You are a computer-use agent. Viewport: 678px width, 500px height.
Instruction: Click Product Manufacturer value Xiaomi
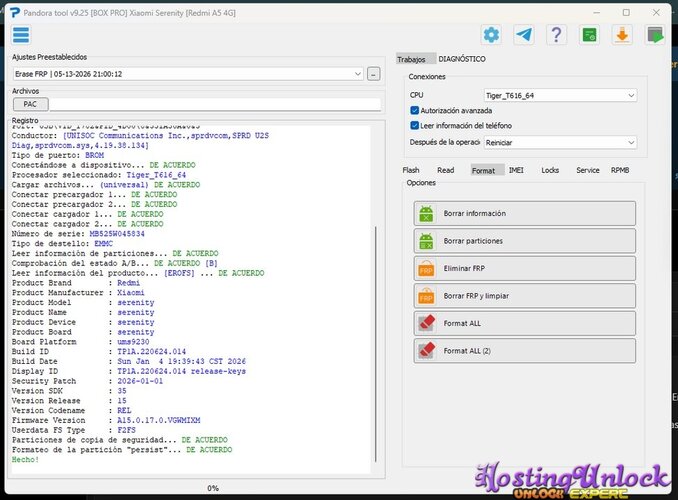coord(131,292)
